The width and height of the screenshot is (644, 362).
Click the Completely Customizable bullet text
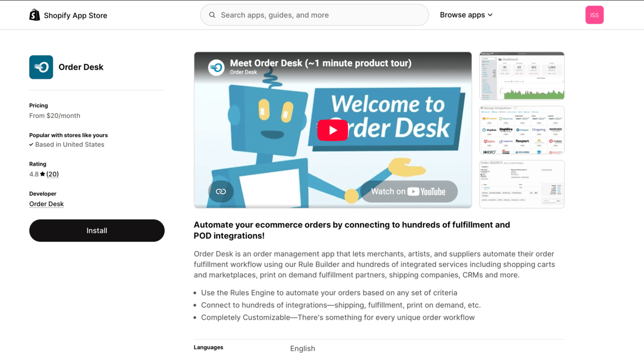pyautogui.click(x=338, y=317)
